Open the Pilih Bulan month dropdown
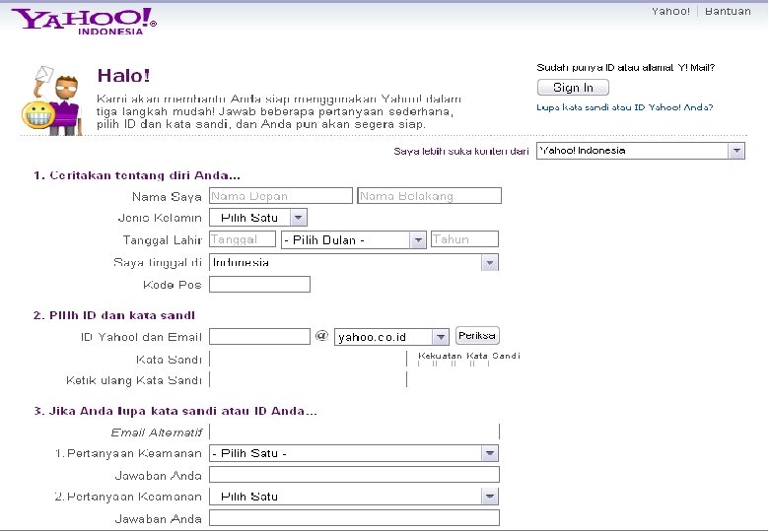Viewport: 769px width, 532px height. coord(354,239)
